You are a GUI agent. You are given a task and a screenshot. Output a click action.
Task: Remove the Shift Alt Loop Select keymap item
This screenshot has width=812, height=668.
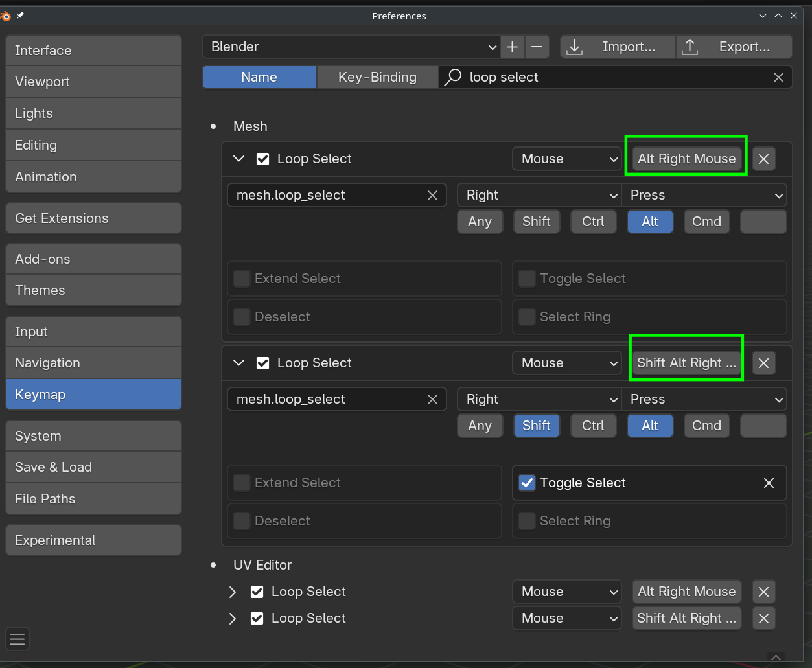click(x=763, y=363)
